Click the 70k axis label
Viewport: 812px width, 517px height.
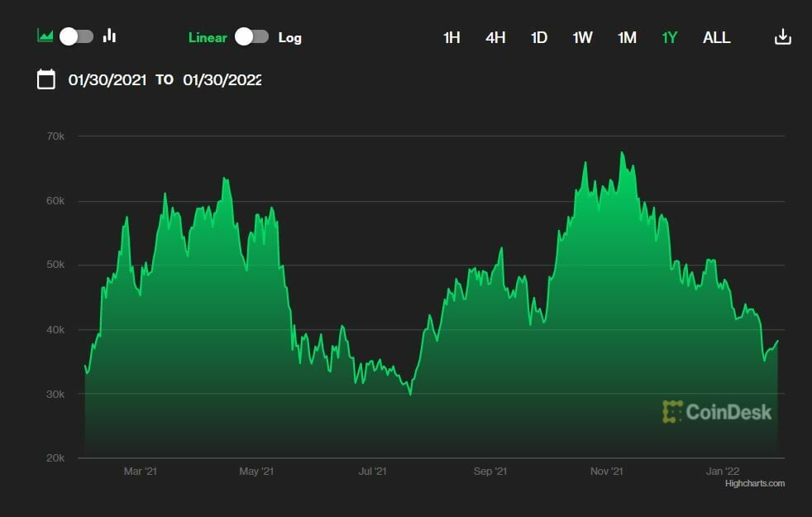click(x=55, y=136)
